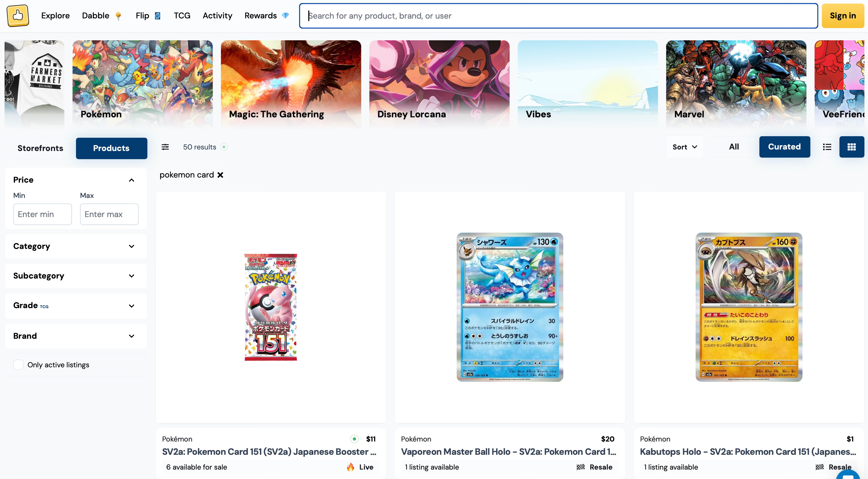The height and width of the screenshot is (479, 868).
Task: Open the Rewards page
Action: pos(260,16)
